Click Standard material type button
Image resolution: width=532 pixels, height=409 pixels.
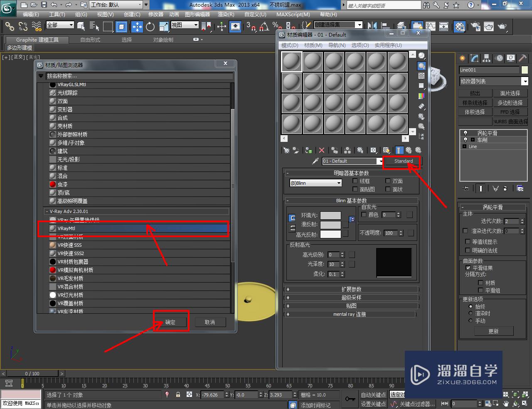point(404,161)
